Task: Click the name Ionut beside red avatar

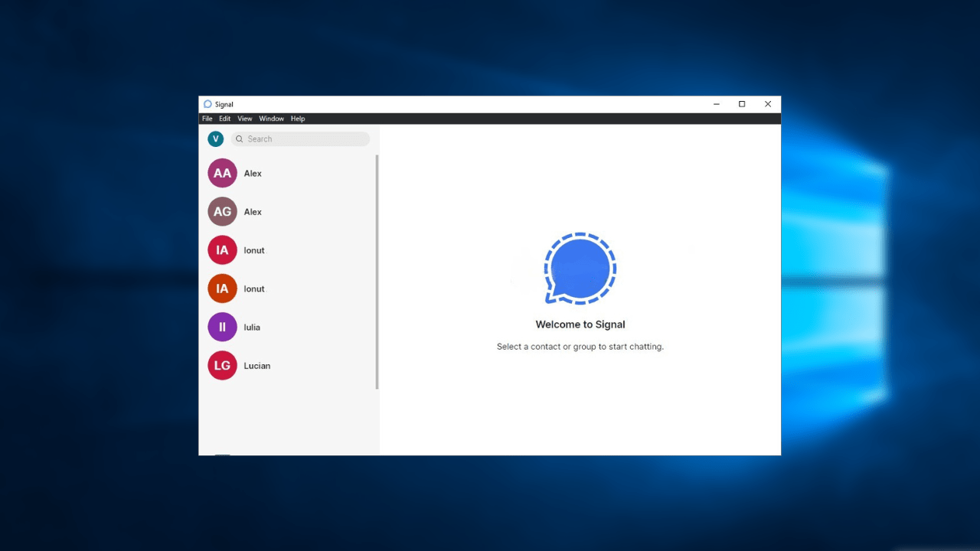Action: [254, 250]
